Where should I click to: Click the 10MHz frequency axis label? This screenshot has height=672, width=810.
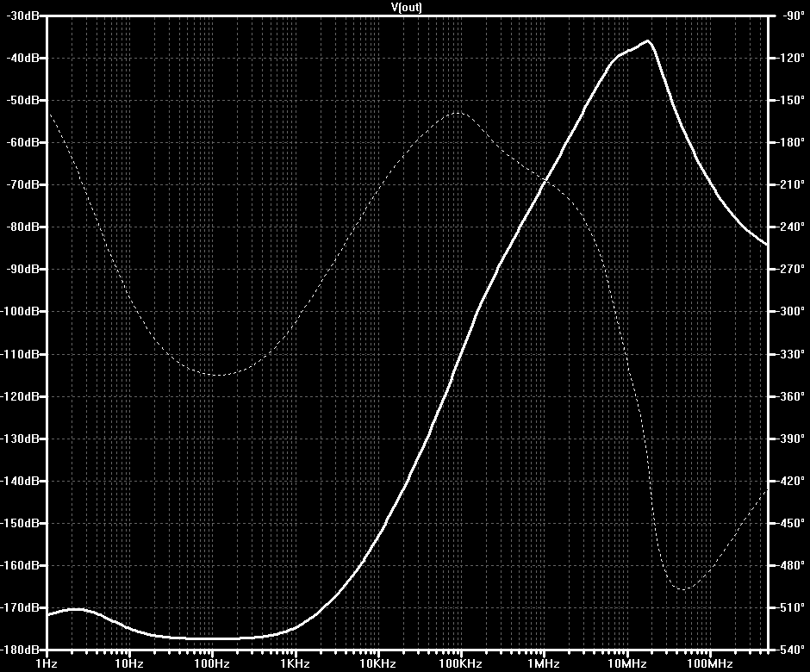(627, 663)
